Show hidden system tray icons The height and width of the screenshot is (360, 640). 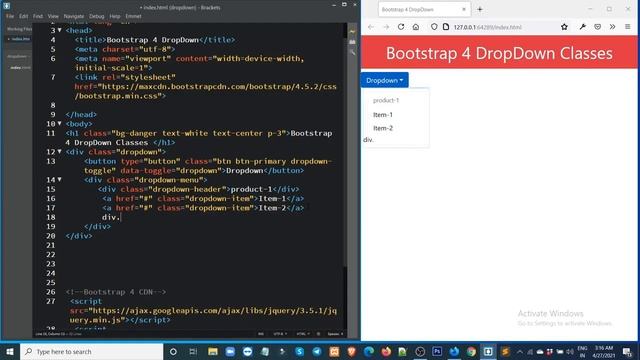[520, 351]
